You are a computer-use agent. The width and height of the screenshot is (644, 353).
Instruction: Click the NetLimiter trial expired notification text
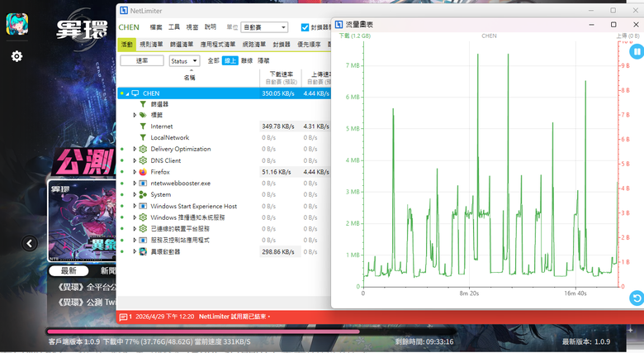pos(234,317)
